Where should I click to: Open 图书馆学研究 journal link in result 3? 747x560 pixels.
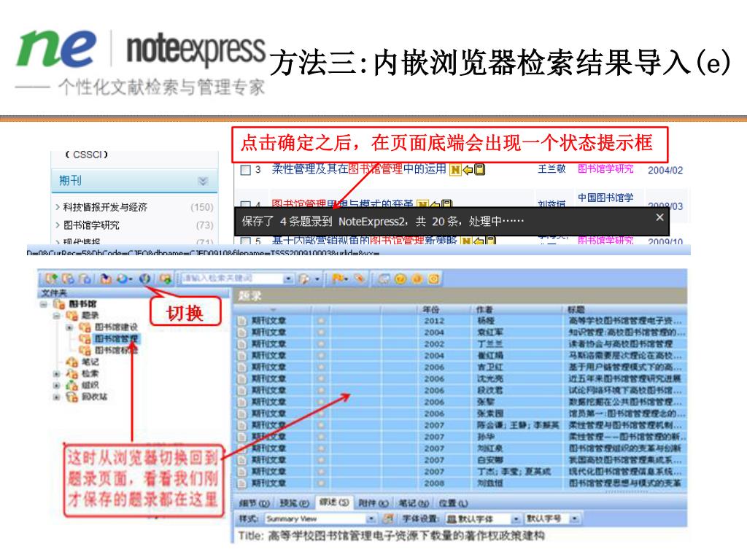(x=605, y=169)
